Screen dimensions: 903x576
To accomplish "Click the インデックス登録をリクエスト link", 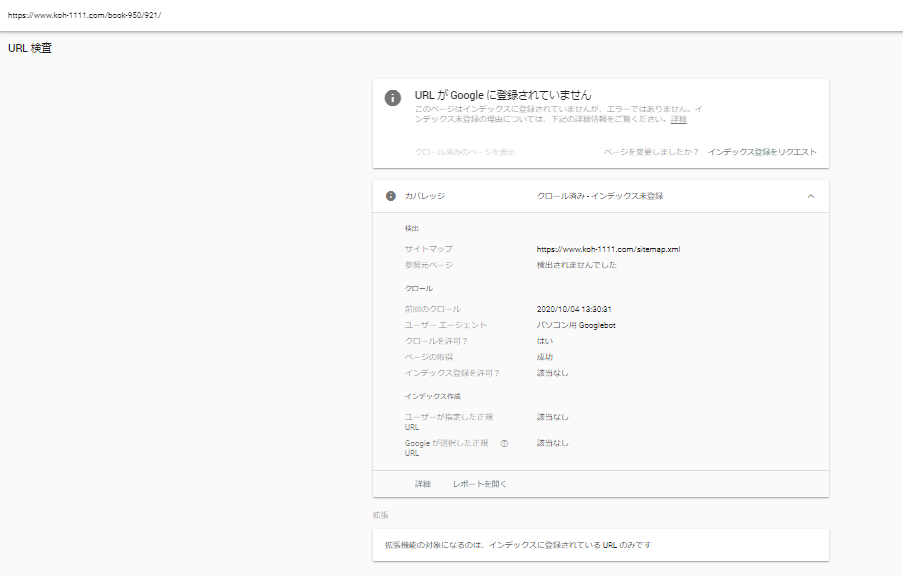I will coord(762,152).
